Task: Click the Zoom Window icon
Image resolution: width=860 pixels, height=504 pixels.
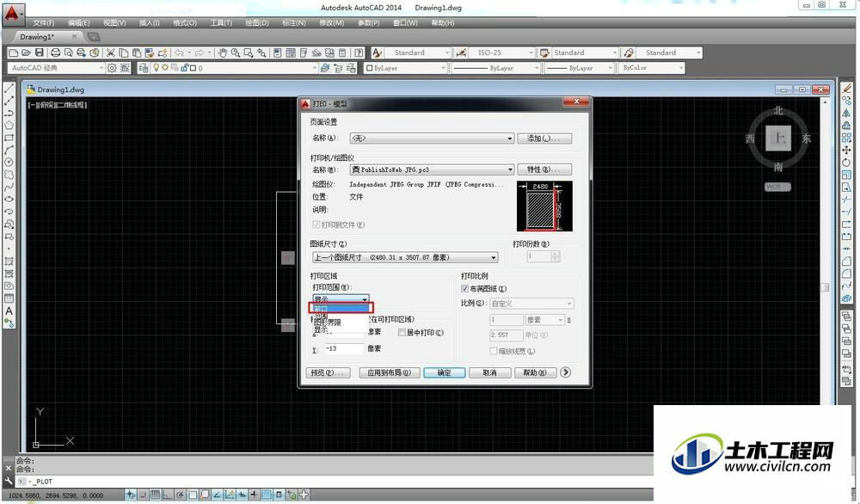Action: coord(249,52)
